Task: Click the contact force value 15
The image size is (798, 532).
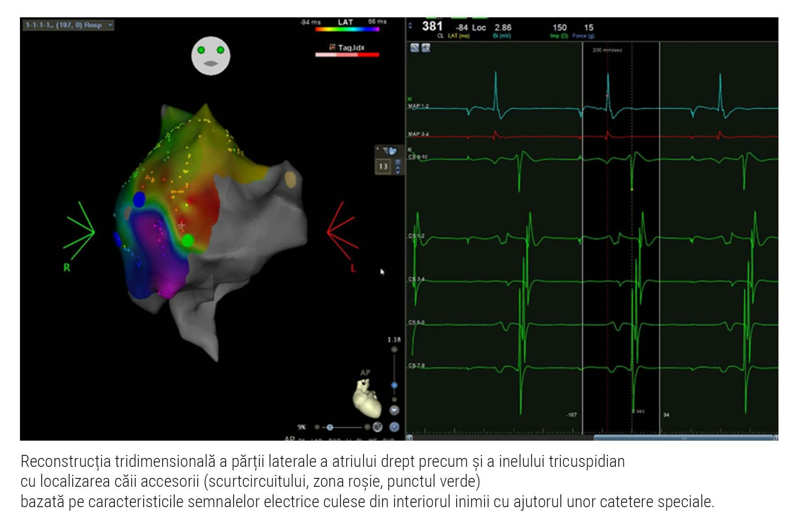Action: 589,27
